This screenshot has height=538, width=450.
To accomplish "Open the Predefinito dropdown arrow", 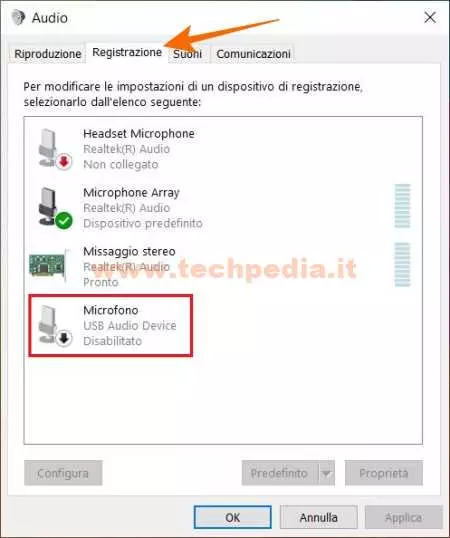I will 327,473.
